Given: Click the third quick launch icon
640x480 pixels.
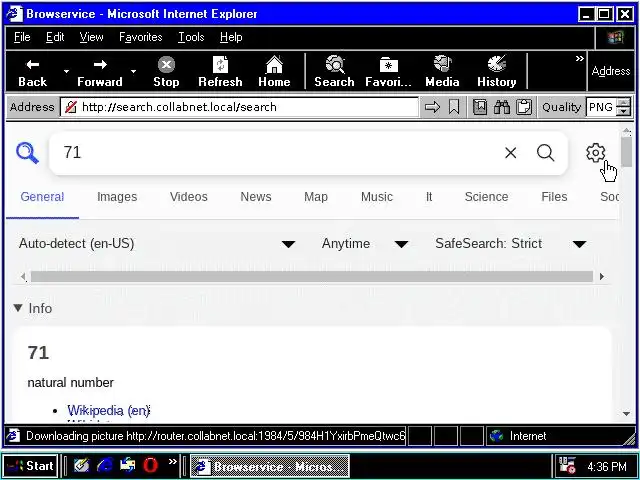Looking at the screenshot, I should click(x=128, y=466).
